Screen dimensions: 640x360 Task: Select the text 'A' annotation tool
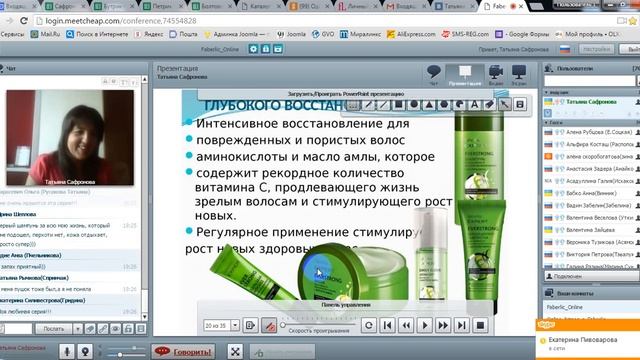point(474,105)
